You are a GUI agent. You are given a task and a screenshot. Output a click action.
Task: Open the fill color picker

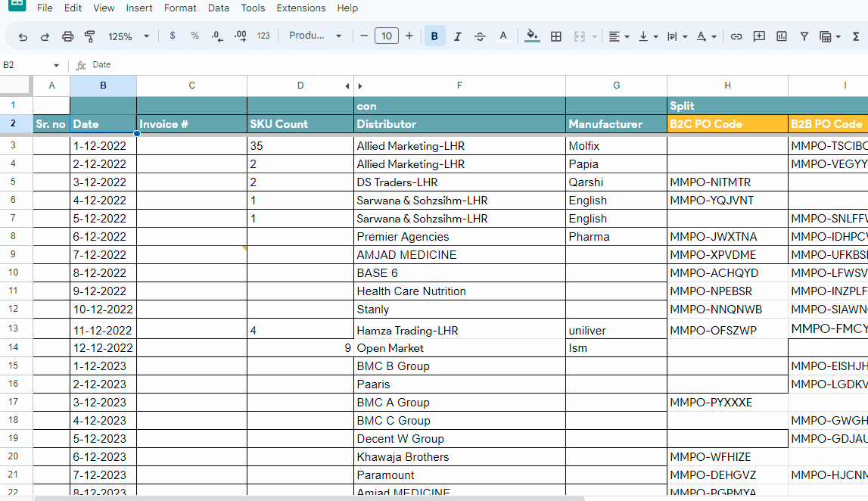point(532,36)
